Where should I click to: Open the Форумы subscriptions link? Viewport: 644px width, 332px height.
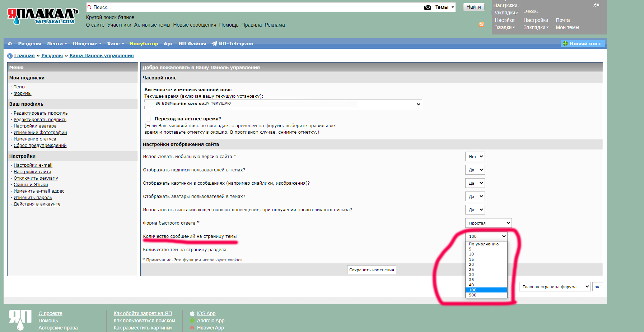[22, 93]
